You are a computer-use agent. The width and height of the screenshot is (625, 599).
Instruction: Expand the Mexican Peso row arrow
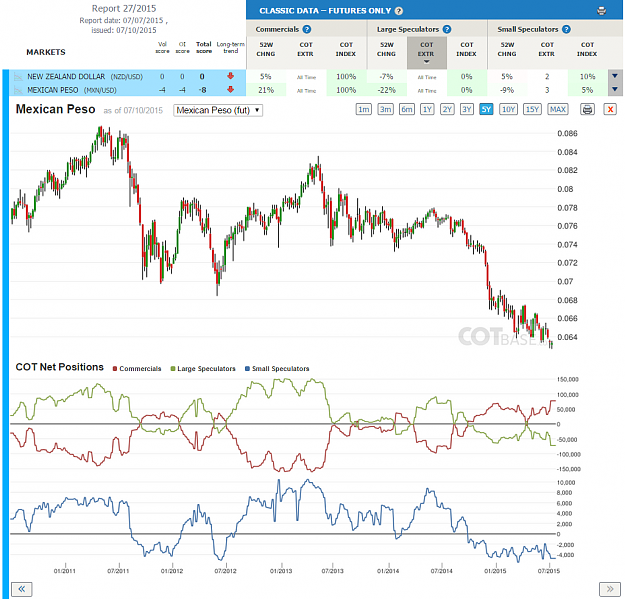(615, 90)
